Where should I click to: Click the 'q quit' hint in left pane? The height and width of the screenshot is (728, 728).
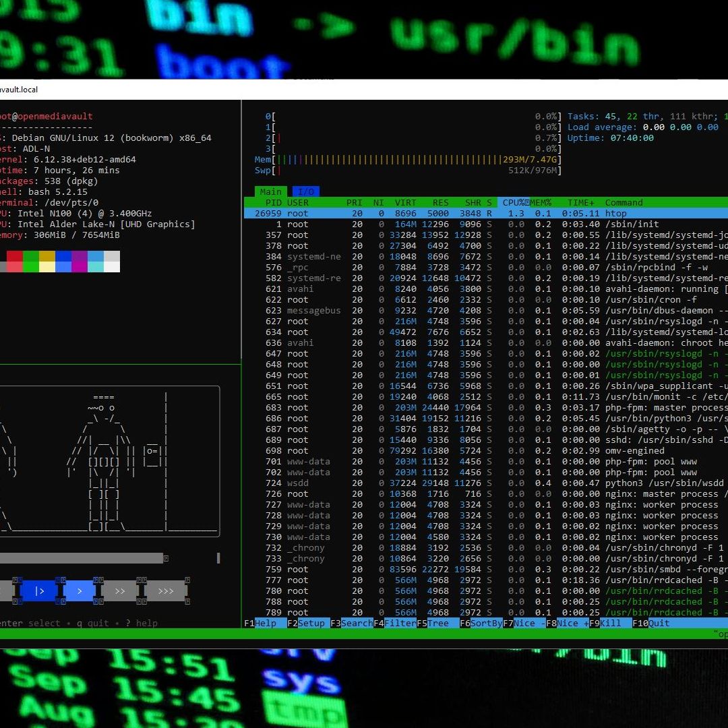click(x=93, y=623)
